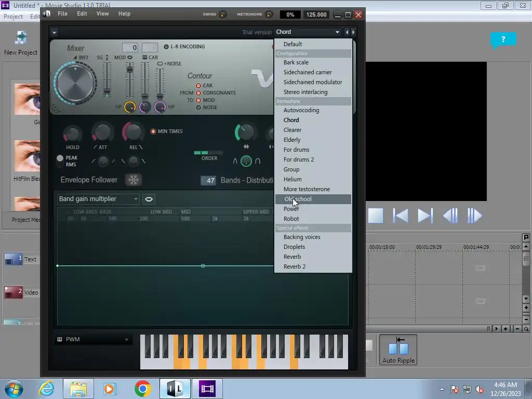Click the 47 bands number field

[x=208, y=180]
